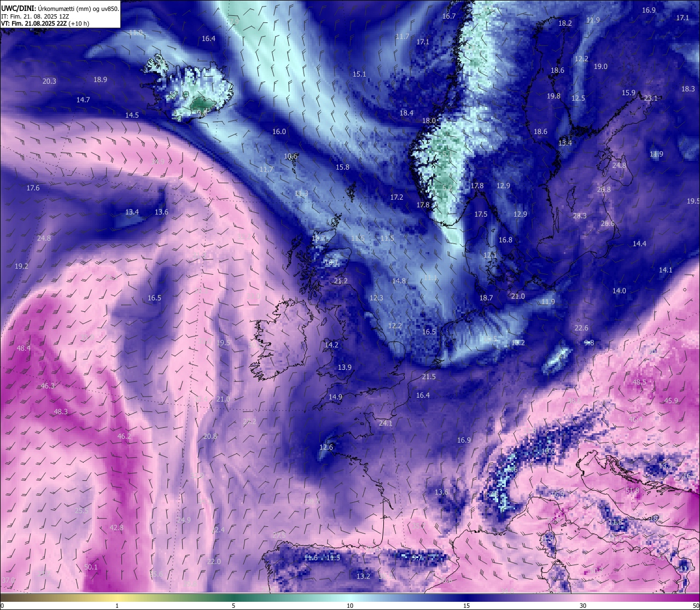Click the map value 48.5
700x610 pixels.
point(639,382)
